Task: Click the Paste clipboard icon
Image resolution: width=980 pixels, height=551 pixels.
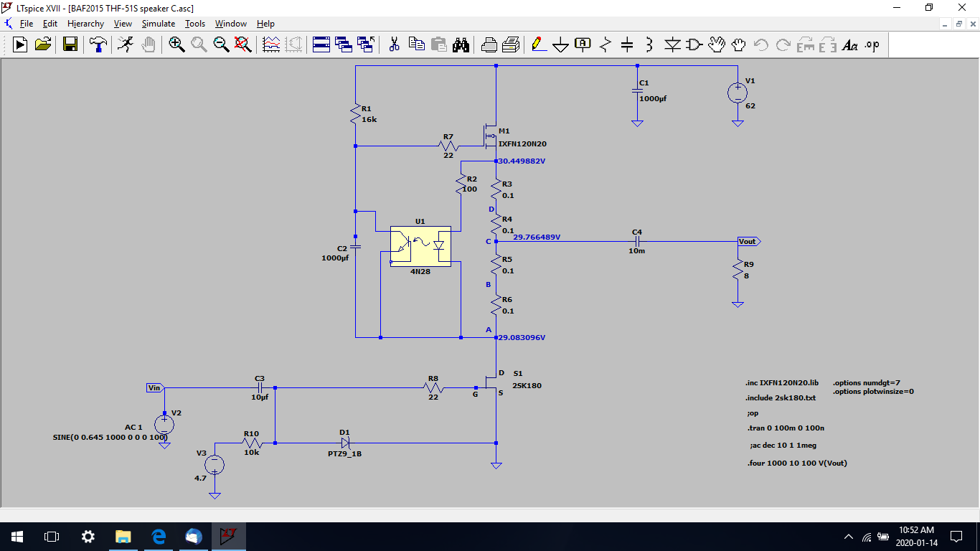Action: (x=438, y=44)
